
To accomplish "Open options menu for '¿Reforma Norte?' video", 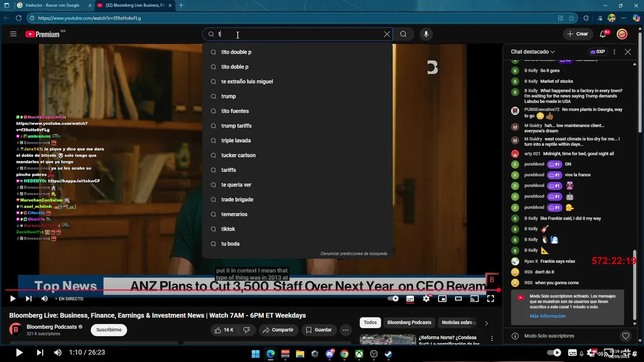I will coord(492,338).
